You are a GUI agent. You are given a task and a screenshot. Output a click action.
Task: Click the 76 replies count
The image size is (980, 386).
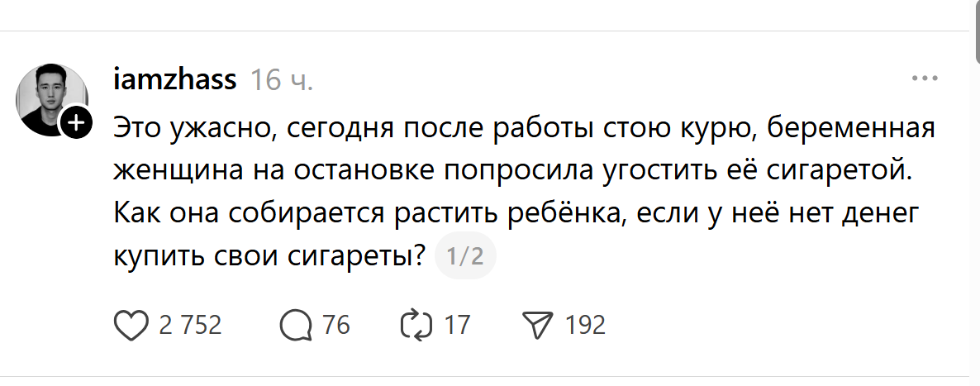click(336, 326)
